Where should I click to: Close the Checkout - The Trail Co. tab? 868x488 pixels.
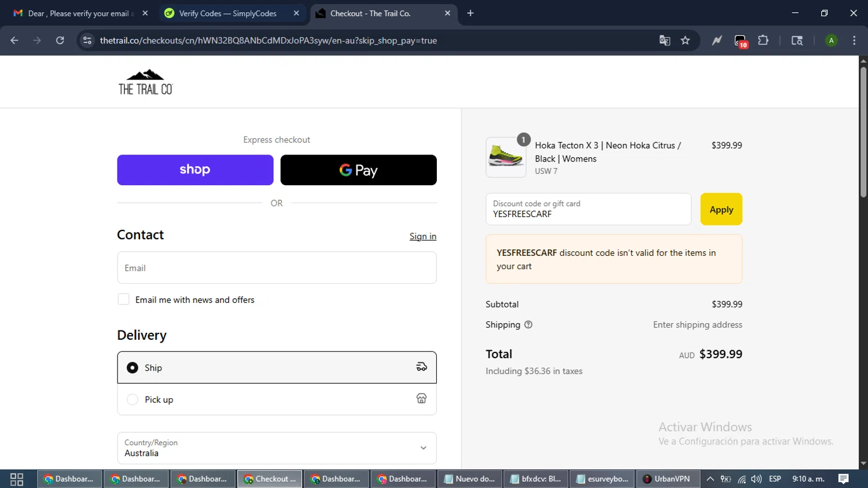click(x=447, y=13)
